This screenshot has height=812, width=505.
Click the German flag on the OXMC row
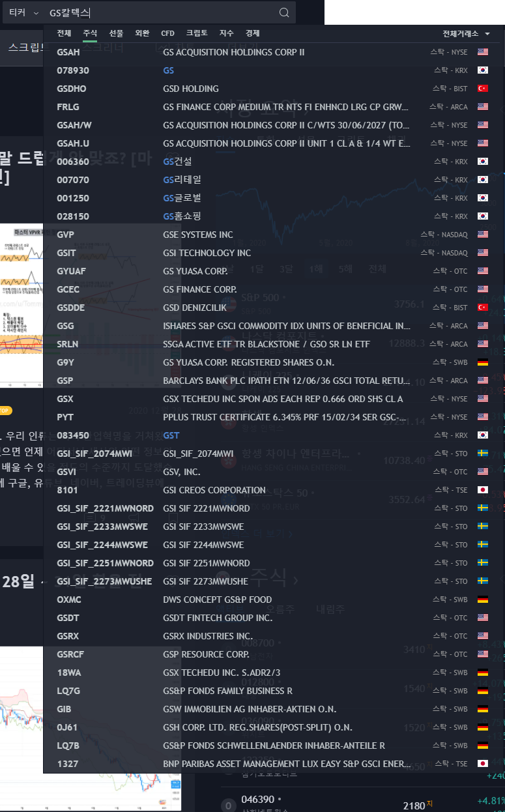[483, 600]
